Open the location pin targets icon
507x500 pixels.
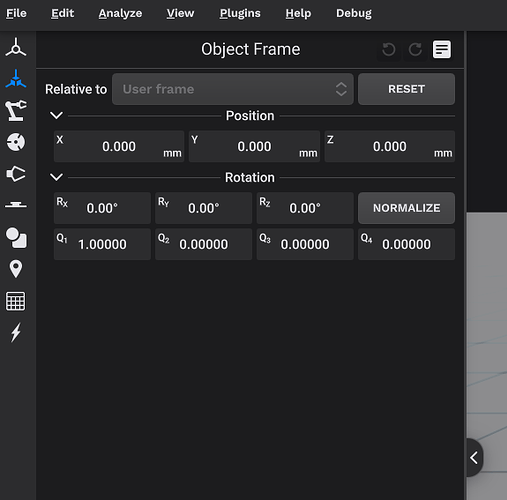16,269
